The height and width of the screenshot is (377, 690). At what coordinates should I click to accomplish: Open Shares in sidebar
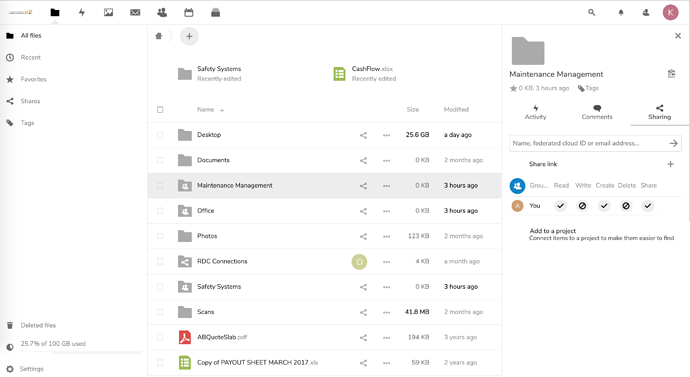tap(30, 101)
